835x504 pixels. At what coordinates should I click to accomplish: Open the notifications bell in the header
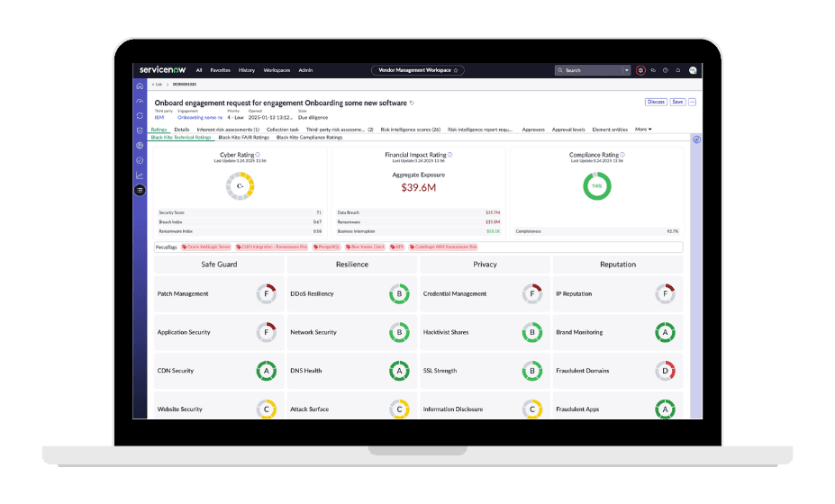(x=678, y=69)
